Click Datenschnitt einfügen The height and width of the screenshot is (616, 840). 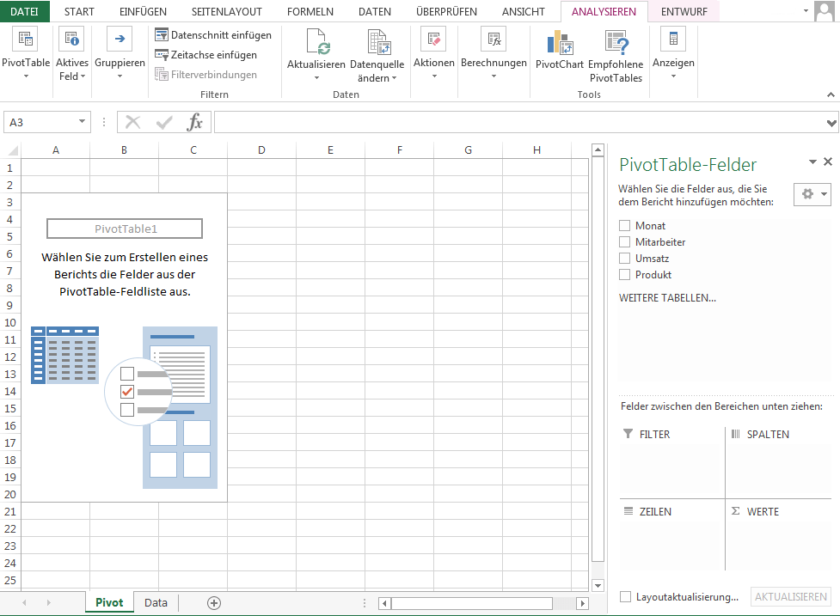click(213, 35)
